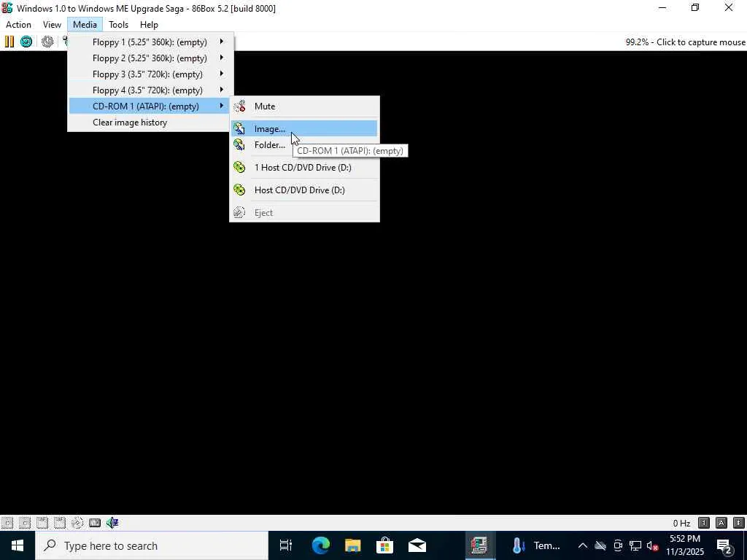Hit the teal hard reset toolbar icon

pos(26,42)
